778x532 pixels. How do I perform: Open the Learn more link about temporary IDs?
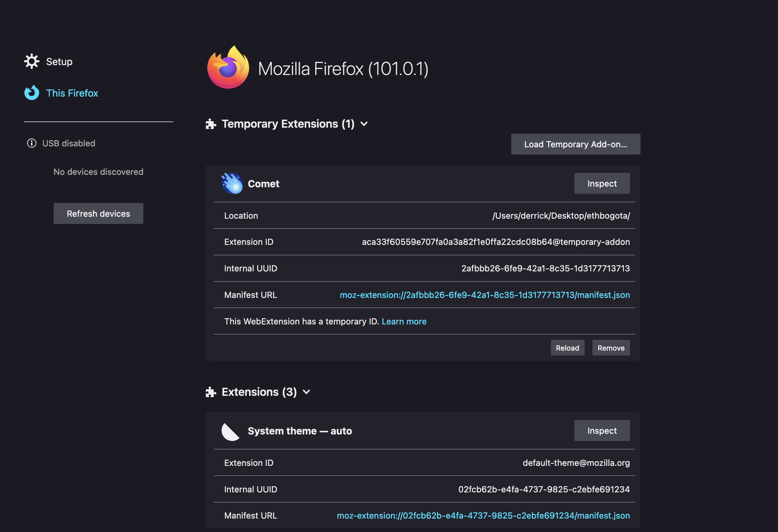click(x=404, y=321)
